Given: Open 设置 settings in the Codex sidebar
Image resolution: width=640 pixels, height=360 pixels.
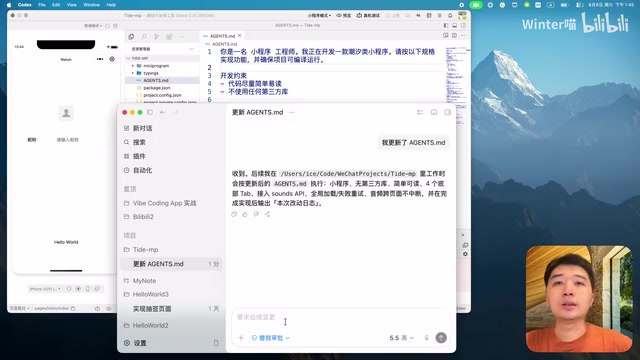Looking at the screenshot, I should [135, 343].
